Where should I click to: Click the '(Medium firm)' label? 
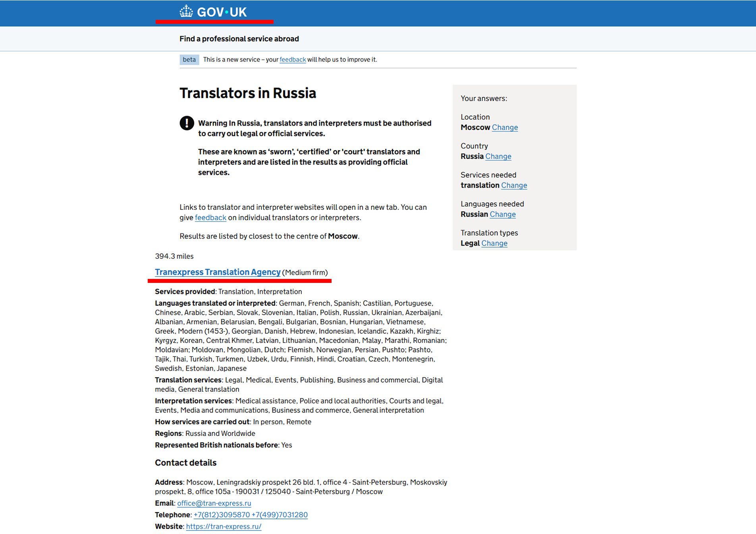coord(305,273)
